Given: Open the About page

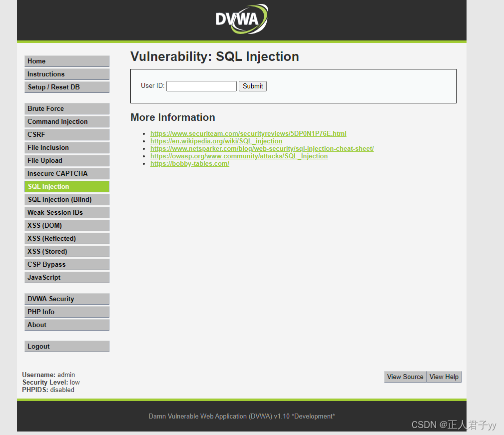Looking at the screenshot, I should coord(67,325).
